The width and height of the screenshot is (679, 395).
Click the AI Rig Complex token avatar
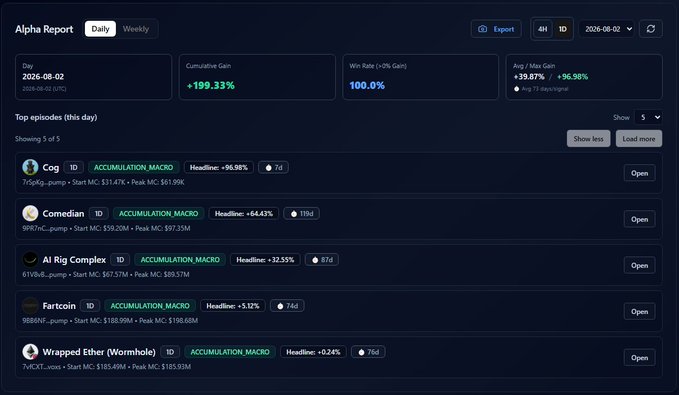(x=30, y=259)
